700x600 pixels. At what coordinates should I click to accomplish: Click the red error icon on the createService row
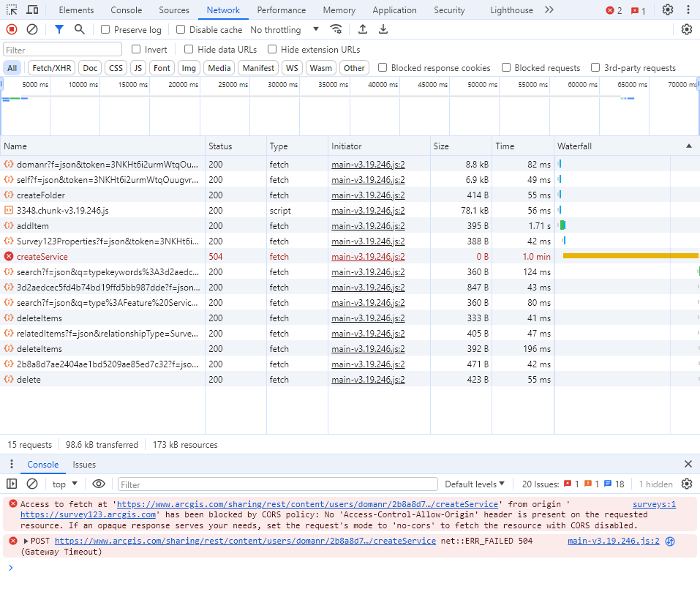click(9, 257)
